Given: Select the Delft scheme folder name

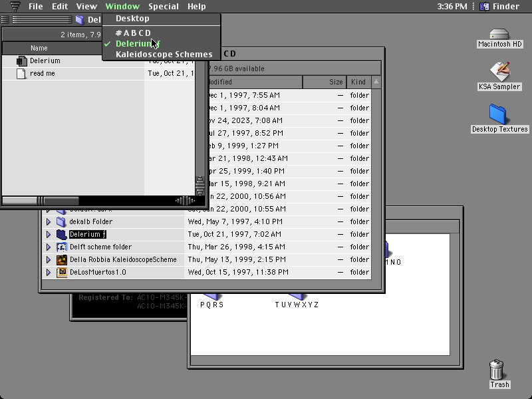Looking at the screenshot, I should coord(101,247).
